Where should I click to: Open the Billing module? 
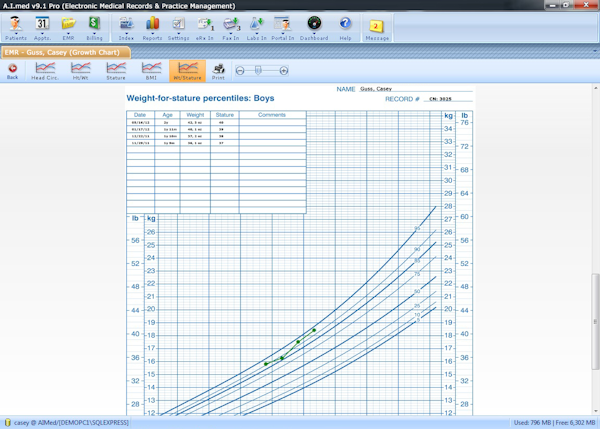click(x=94, y=28)
